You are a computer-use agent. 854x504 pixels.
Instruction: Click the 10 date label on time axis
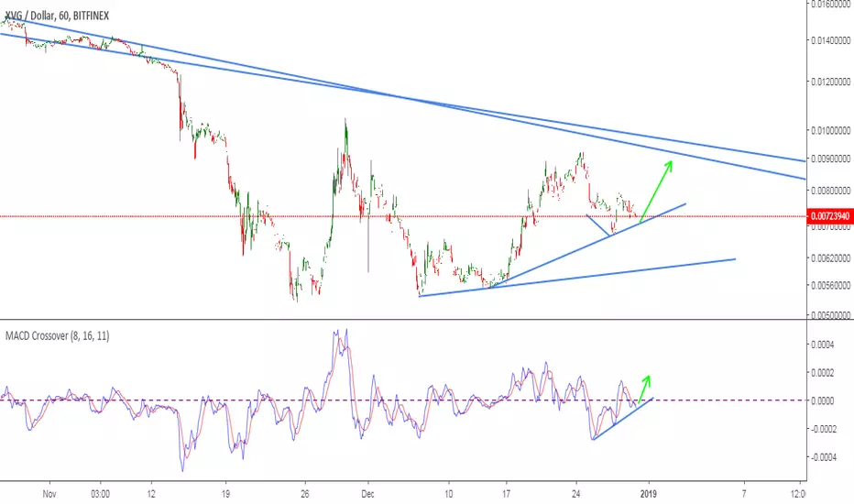point(448,494)
